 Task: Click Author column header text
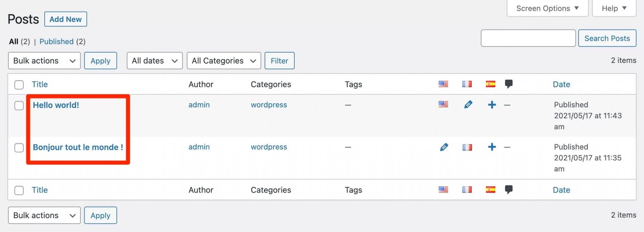(x=201, y=84)
